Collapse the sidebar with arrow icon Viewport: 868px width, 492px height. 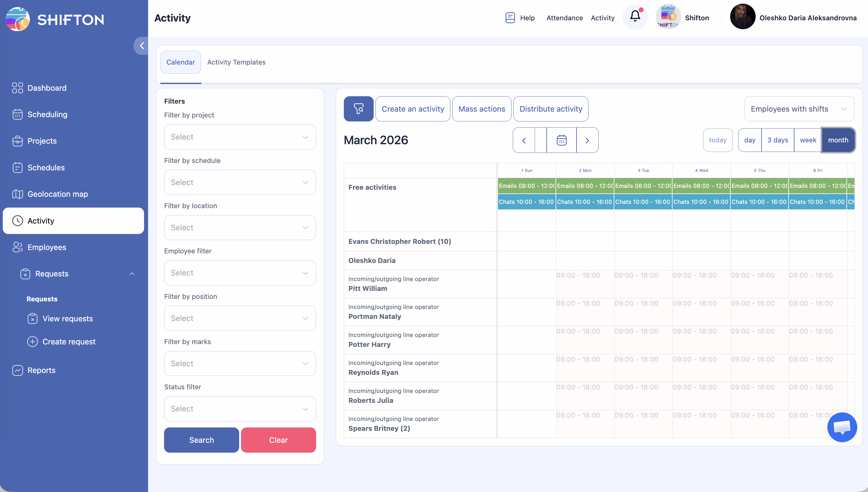pos(142,46)
